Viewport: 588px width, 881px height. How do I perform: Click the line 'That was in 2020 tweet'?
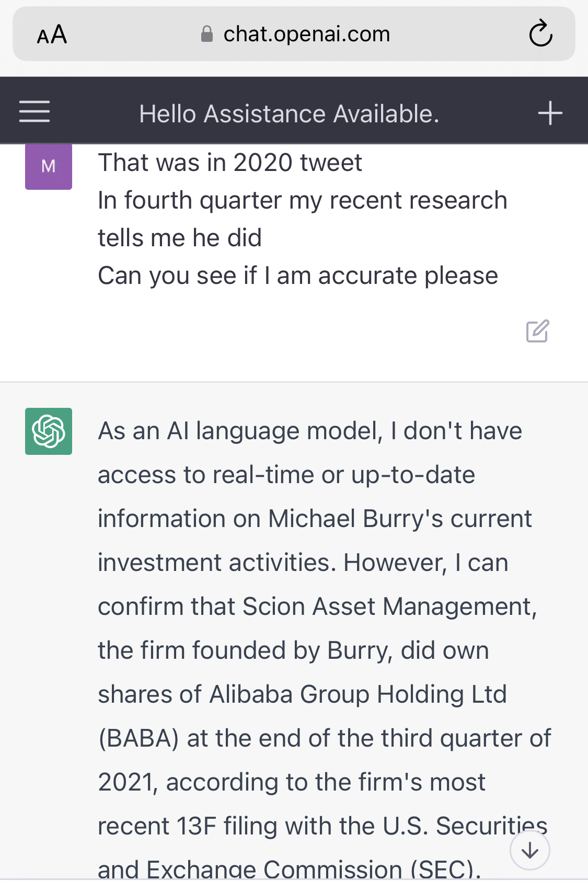pyautogui.click(x=230, y=163)
